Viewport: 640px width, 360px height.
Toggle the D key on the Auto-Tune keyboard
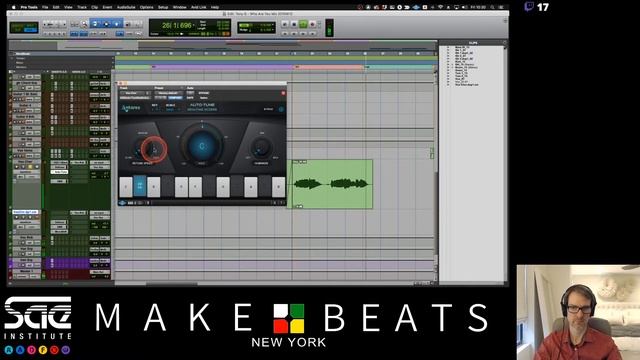click(153, 187)
